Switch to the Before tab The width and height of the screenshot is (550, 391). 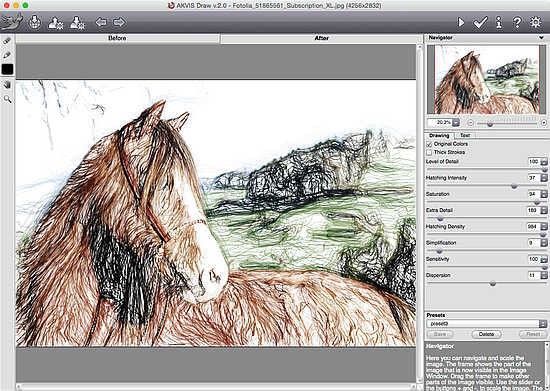click(x=117, y=38)
